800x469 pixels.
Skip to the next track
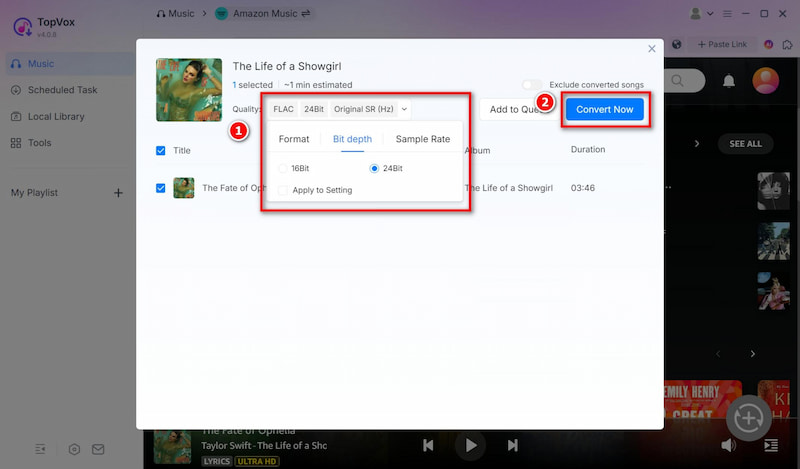[512, 445]
